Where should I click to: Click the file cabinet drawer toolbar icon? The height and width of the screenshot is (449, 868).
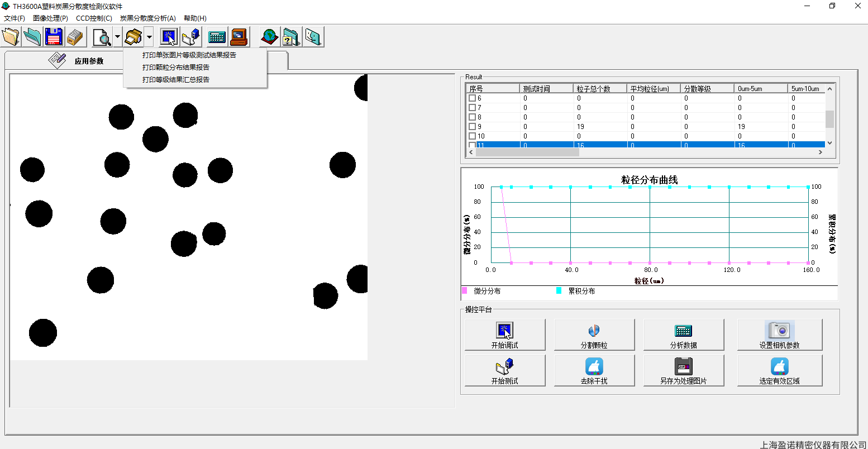(75, 37)
